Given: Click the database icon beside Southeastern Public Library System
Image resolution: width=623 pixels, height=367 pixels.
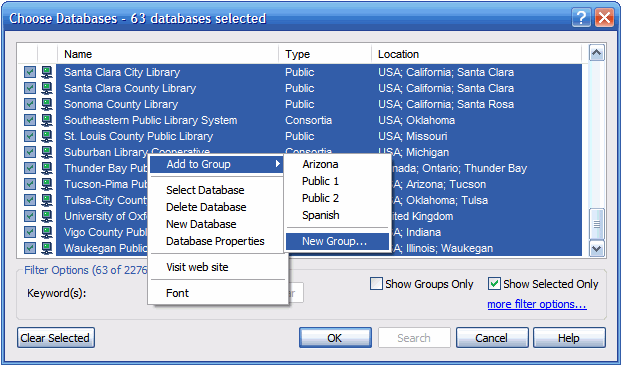Looking at the screenshot, I should click(x=47, y=120).
